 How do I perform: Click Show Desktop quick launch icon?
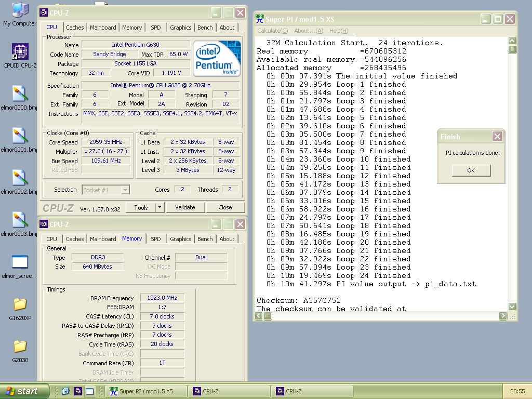tap(89, 391)
